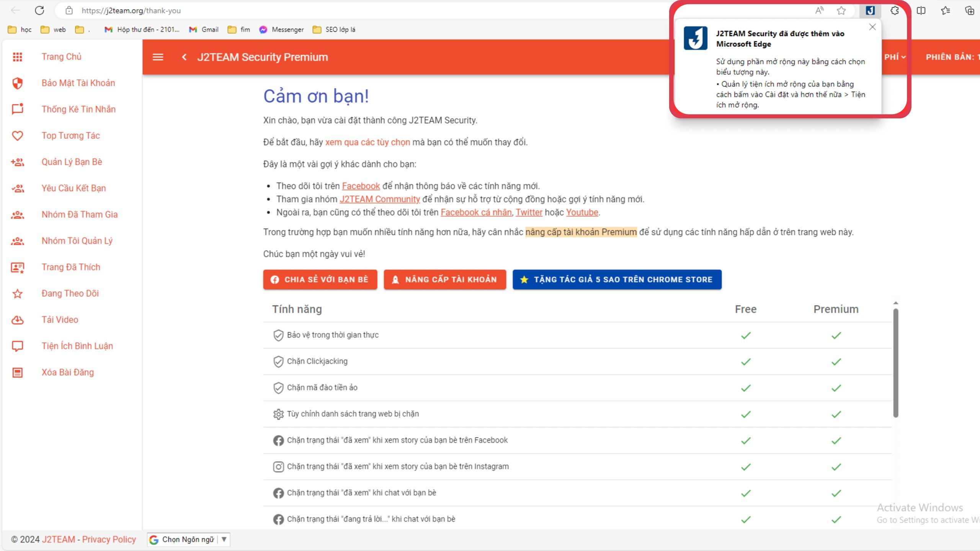Viewport: 980px width, 551px height.
Task: Click the J2TEAM Security extension toolbar icon
Action: point(870,10)
